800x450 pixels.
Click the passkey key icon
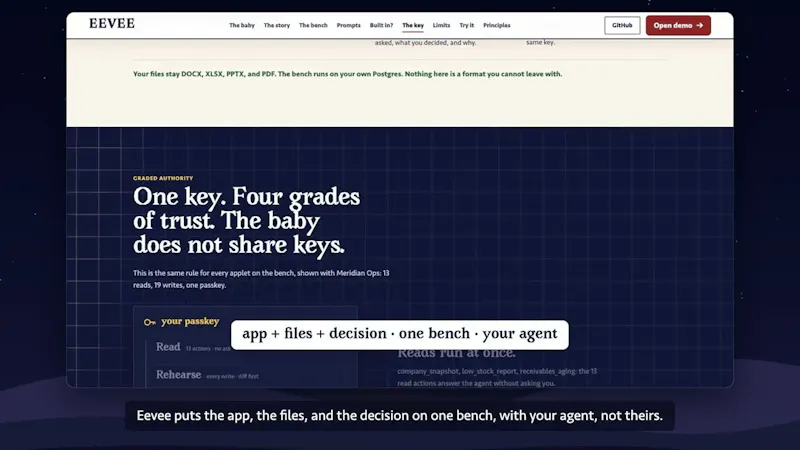pyautogui.click(x=149, y=322)
